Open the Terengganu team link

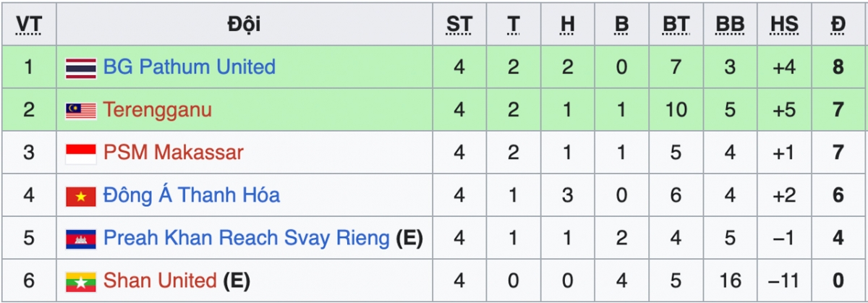click(x=158, y=110)
